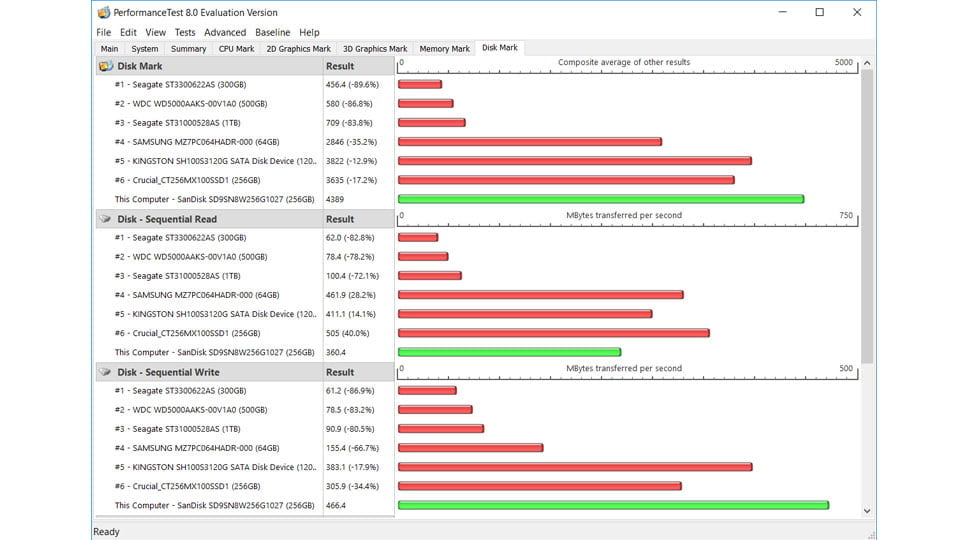Image resolution: width=960 pixels, height=540 pixels.
Task: Open the File menu
Action: click(104, 32)
